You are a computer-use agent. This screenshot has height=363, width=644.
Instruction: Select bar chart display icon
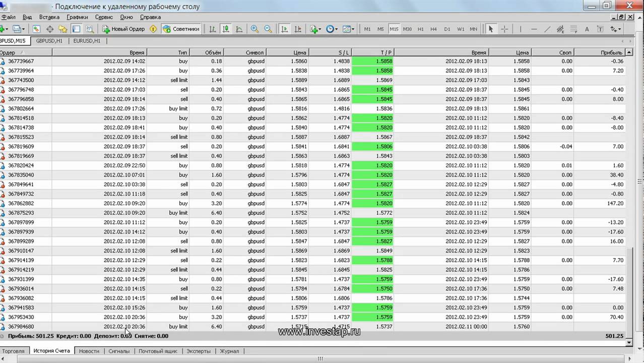[213, 29]
